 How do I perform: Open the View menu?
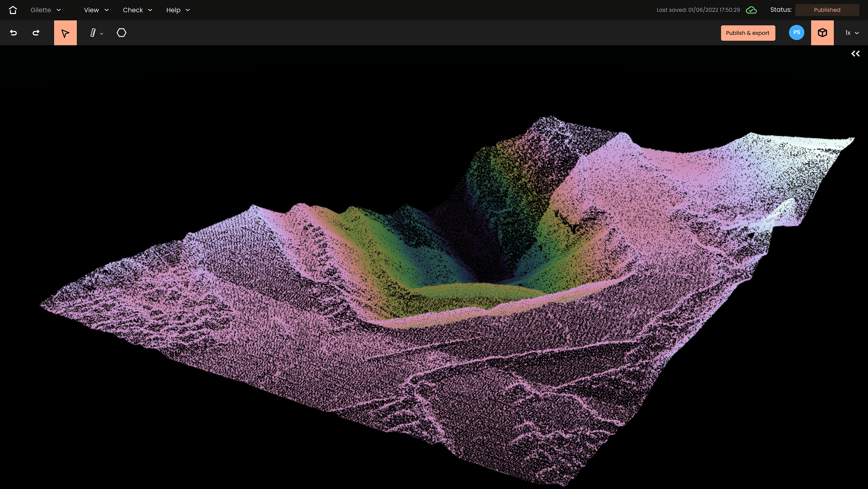pos(95,10)
